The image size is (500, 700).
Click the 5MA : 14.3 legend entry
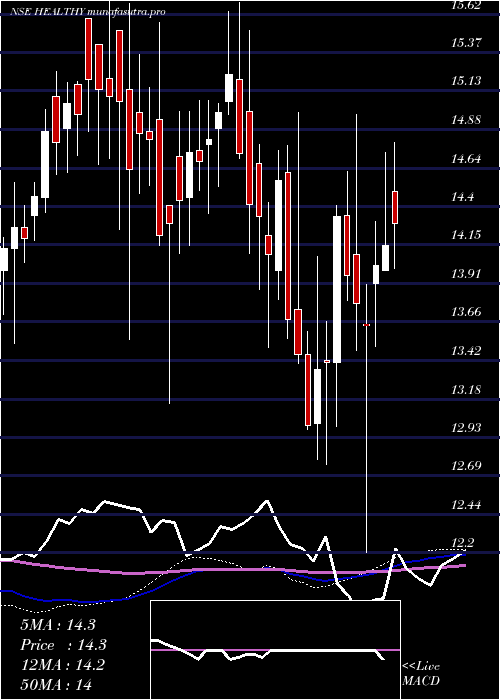pyautogui.click(x=58, y=625)
